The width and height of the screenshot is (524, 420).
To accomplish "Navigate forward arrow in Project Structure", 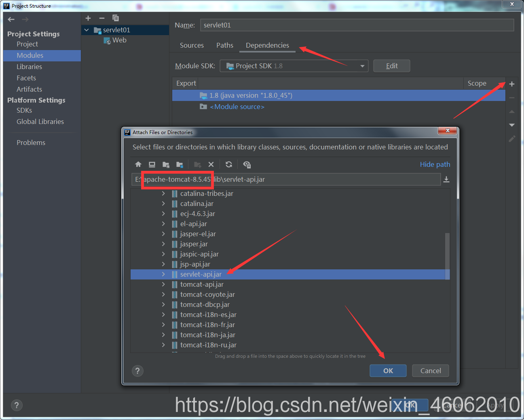I will (x=25, y=19).
